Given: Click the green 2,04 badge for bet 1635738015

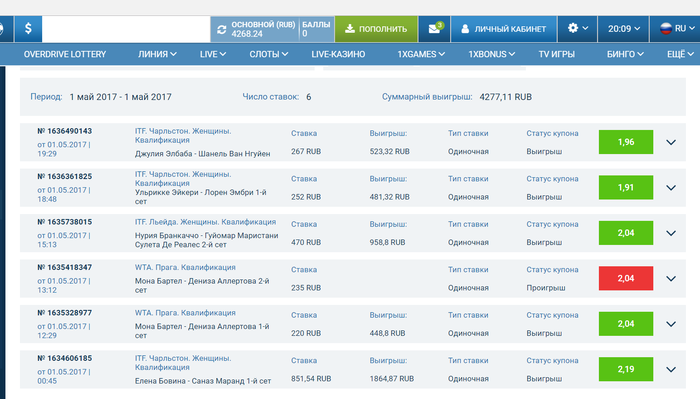Looking at the screenshot, I should click(625, 233).
